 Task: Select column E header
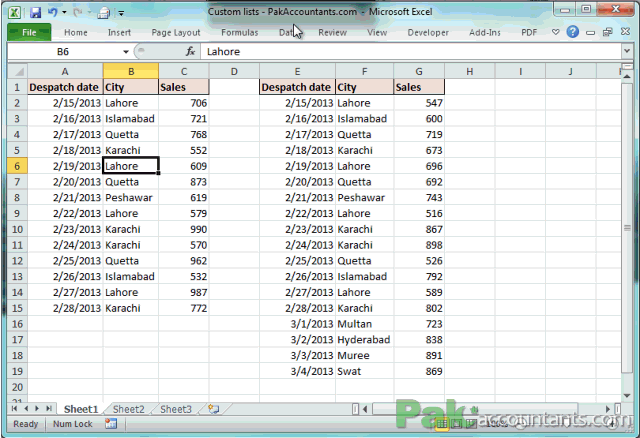coord(297,71)
